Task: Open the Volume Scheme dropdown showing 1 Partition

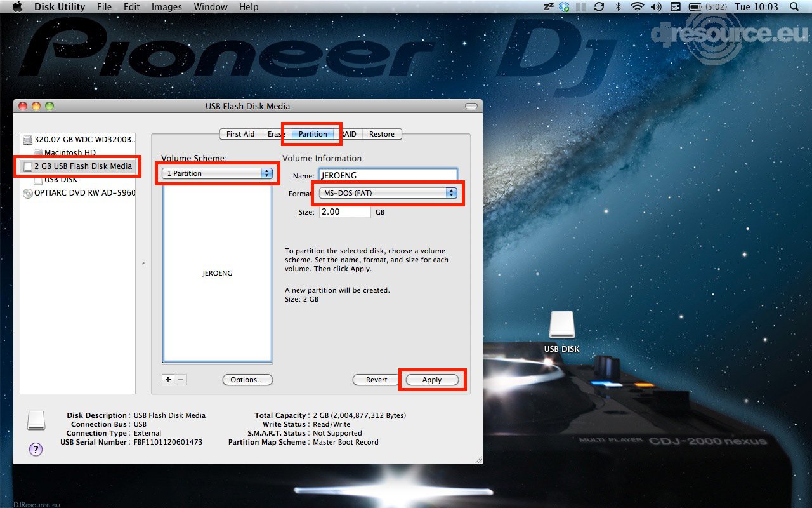Action: coord(217,173)
